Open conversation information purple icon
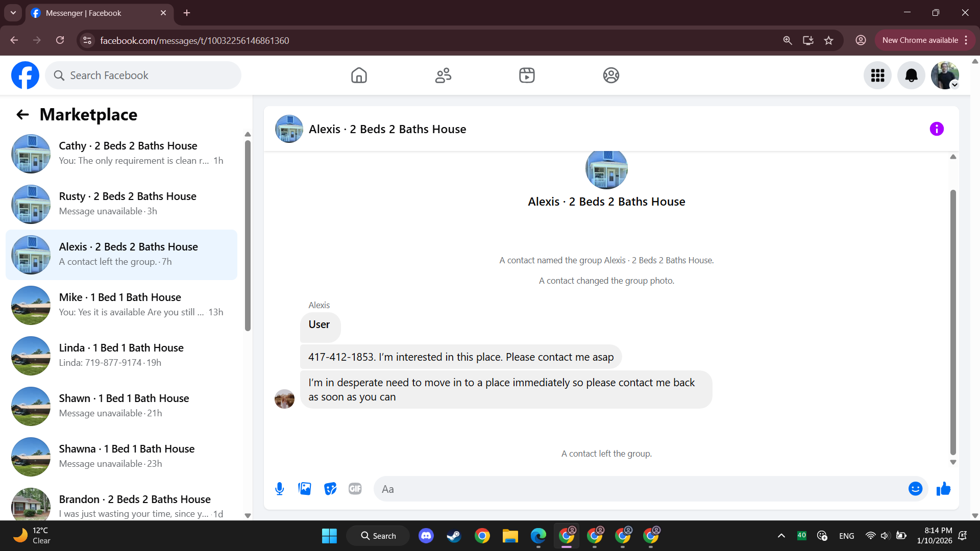The image size is (980, 551). click(937, 129)
